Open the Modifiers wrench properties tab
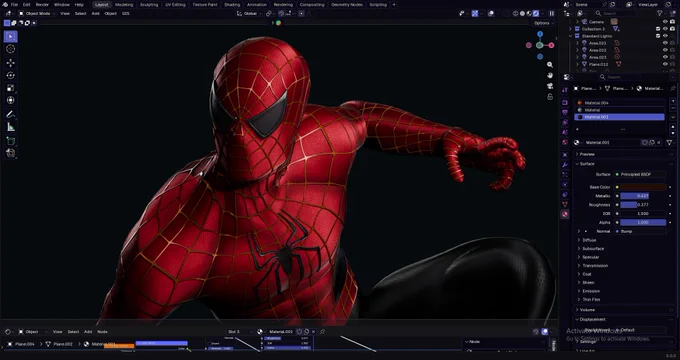The width and height of the screenshot is (680, 360). point(565,165)
